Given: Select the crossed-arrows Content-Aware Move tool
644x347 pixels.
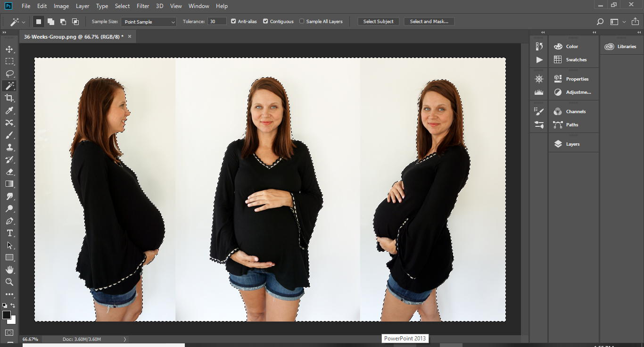Looking at the screenshot, I should pos(9,123).
